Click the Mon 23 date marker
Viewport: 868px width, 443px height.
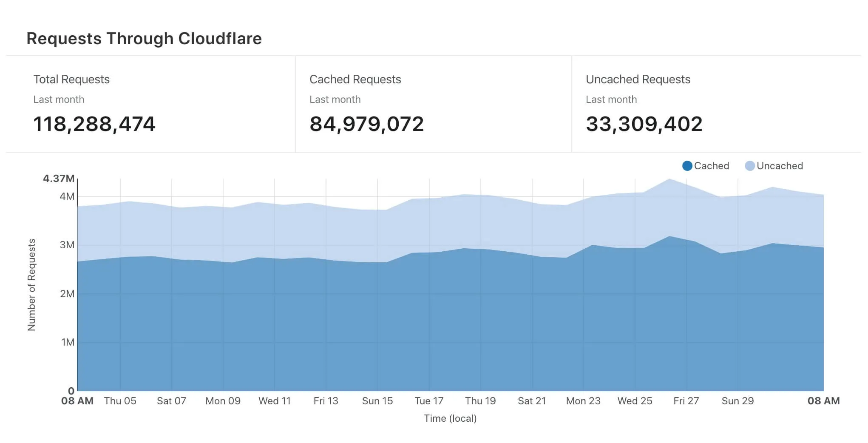click(583, 401)
